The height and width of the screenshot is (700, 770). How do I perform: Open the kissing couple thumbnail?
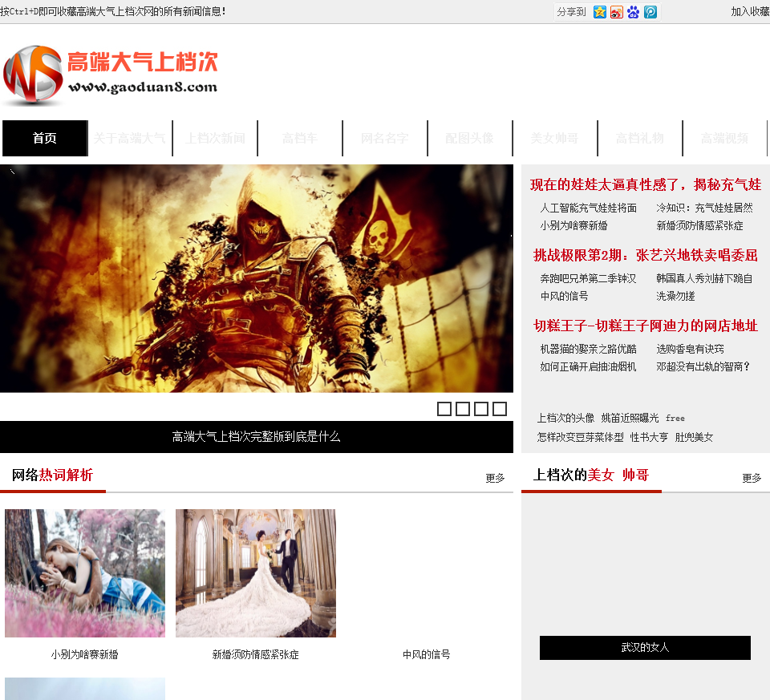pos(85,573)
